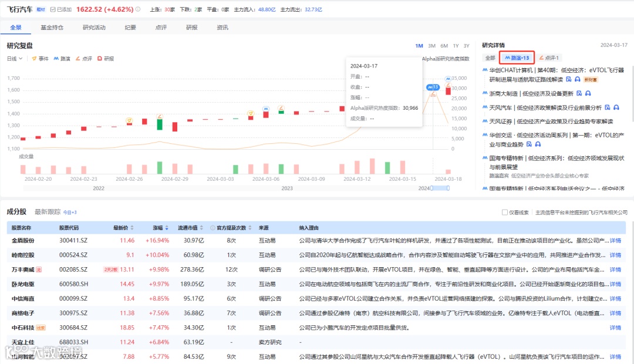Select the 路演·13 filter in 研究详情

517,58
